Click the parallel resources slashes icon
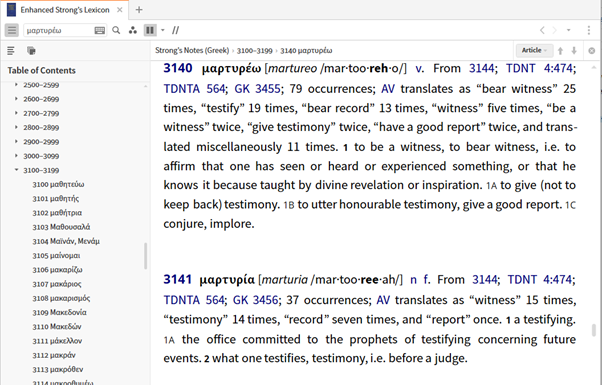The width and height of the screenshot is (602, 385). [x=175, y=30]
